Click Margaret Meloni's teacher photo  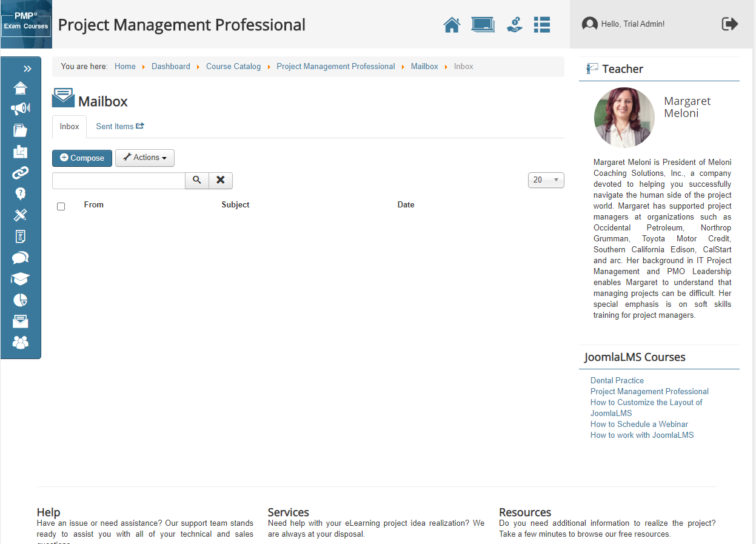point(624,118)
